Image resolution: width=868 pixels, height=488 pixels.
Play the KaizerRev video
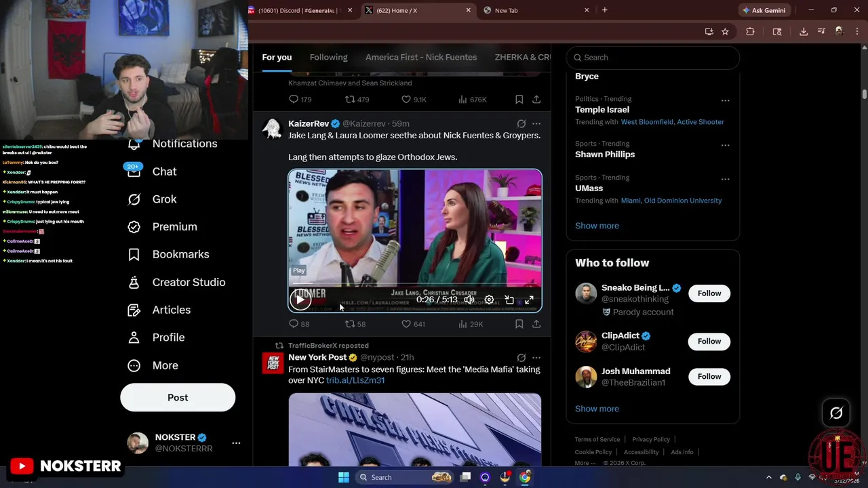point(300,300)
